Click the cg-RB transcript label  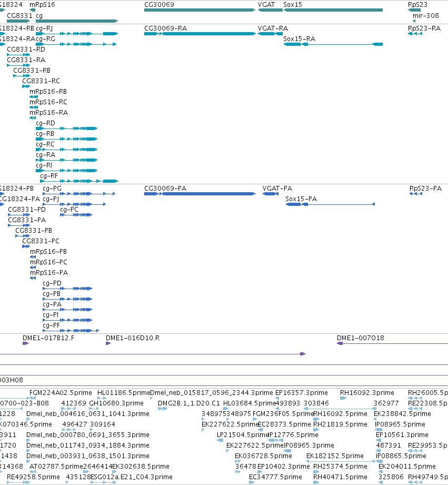point(45,134)
